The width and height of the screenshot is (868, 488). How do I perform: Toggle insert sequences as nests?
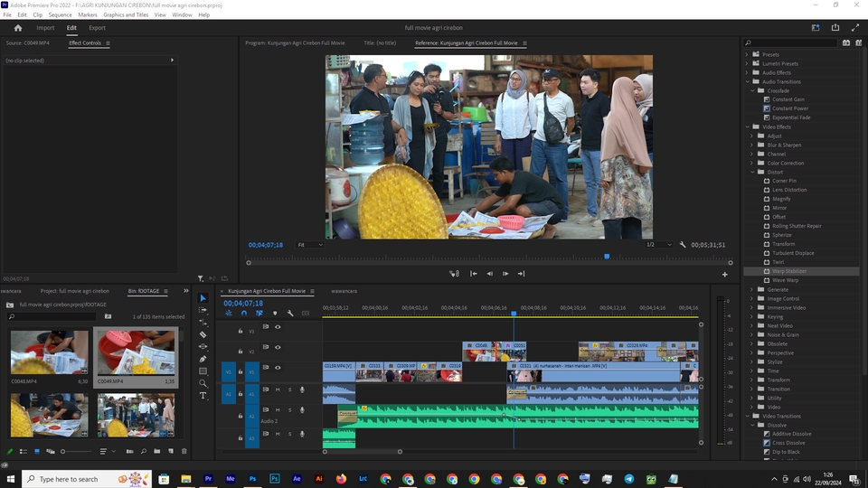tap(229, 314)
